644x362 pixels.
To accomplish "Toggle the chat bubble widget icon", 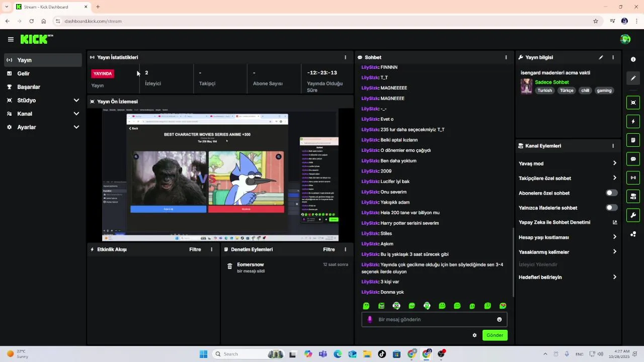I will [x=633, y=159].
